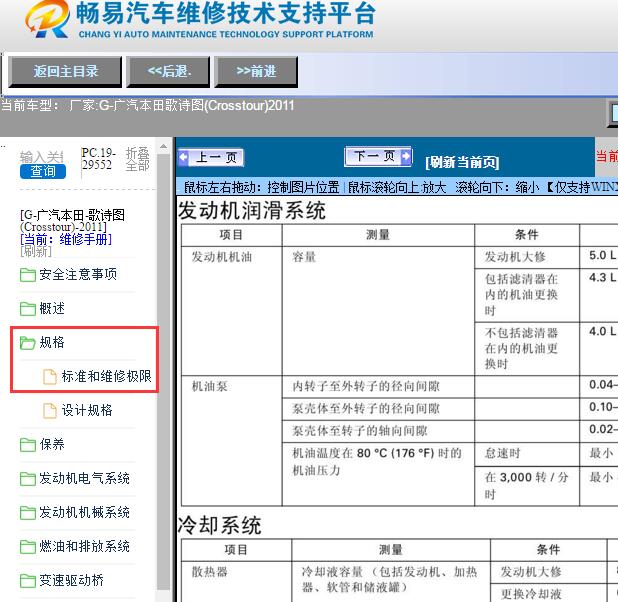Expand the 发动机电气系统 folder icon

[28, 479]
